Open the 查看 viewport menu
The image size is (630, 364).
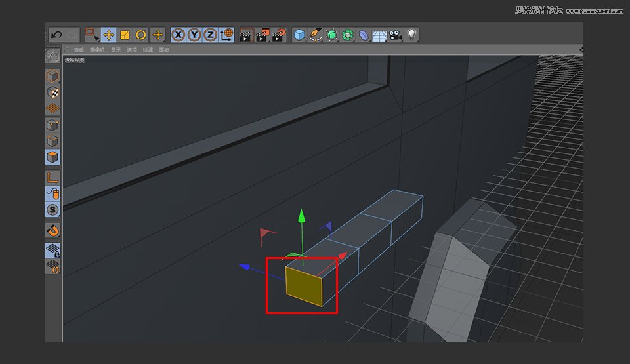point(79,50)
